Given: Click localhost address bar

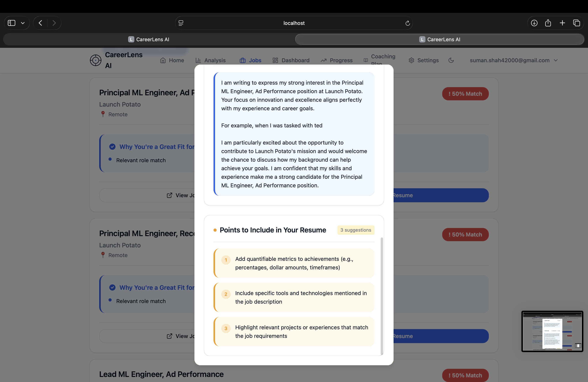Looking at the screenshot, I should [x=294, y=23].
